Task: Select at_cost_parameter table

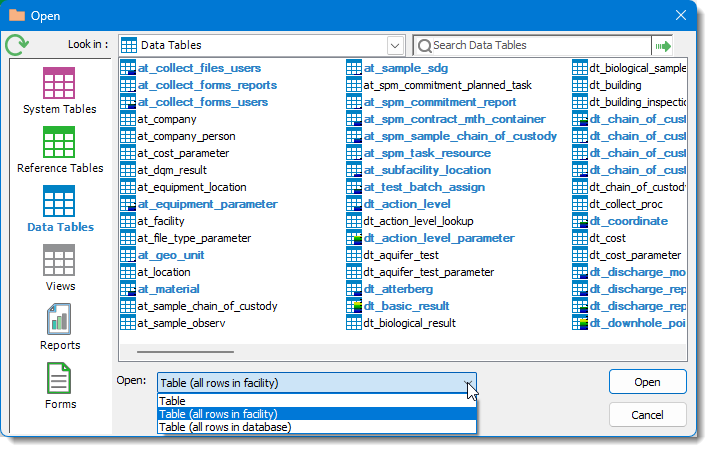Action: coord(183,153)
